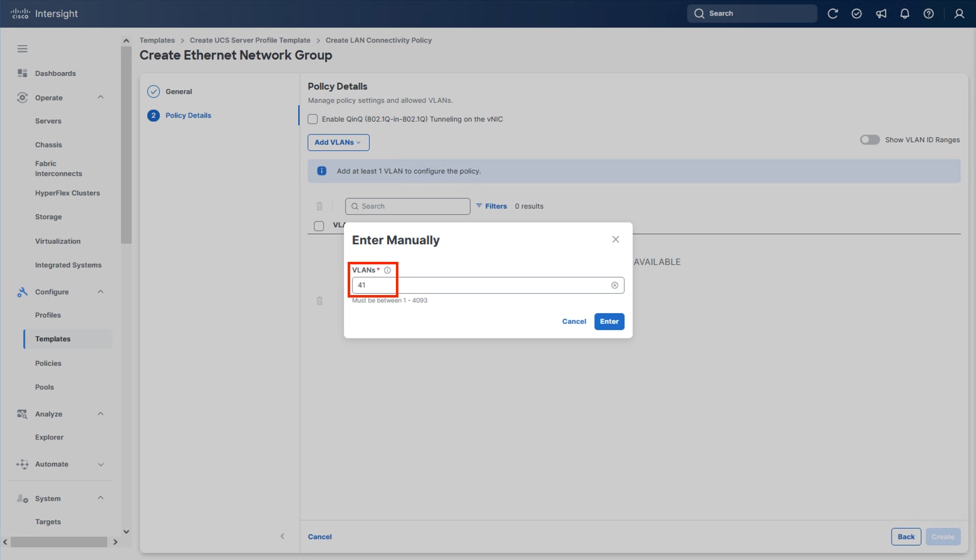Viewport: 976px width, 560px height.
Task: Click the VLANs info tooltip icon
Action: click(x=387, y=269)
